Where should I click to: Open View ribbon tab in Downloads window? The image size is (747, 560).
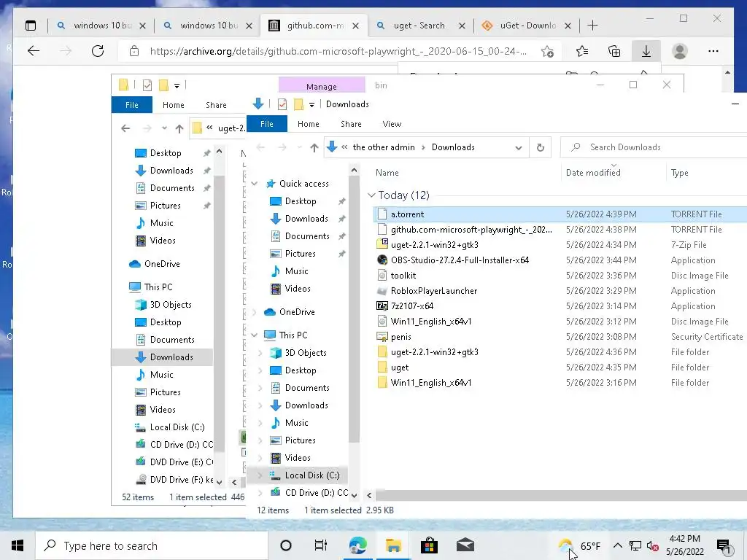click(392, 124)
